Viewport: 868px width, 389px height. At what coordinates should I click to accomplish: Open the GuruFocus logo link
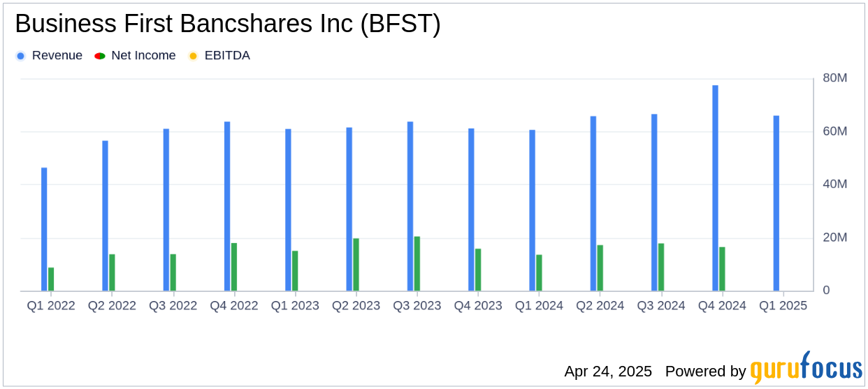pos(805,368)
